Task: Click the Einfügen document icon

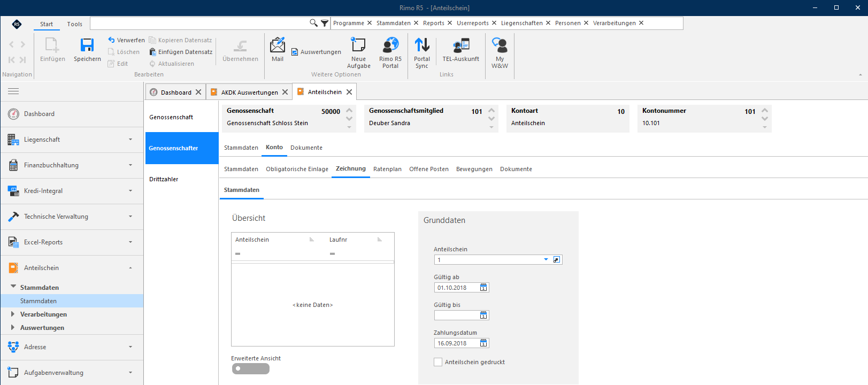Action: tap(52, 45)
